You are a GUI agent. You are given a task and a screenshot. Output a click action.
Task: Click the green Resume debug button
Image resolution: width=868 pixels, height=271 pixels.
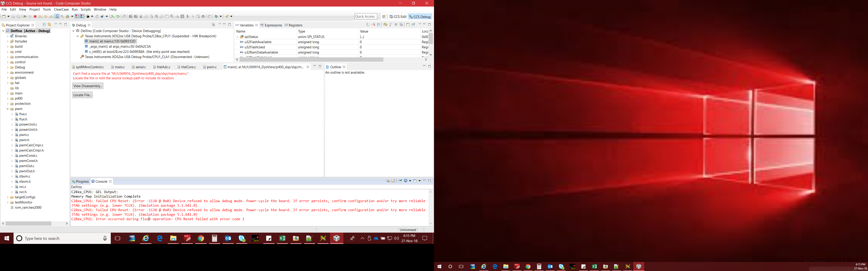(x=25, y=16)
